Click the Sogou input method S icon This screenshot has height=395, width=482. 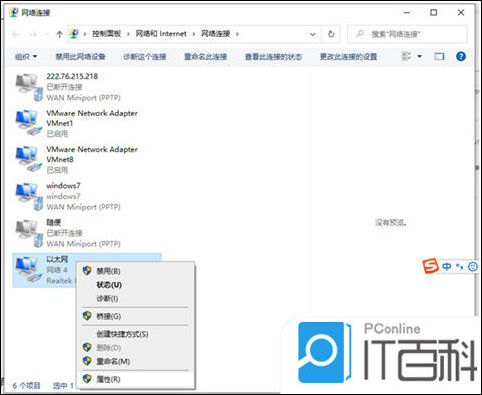(x=431, y=266)
